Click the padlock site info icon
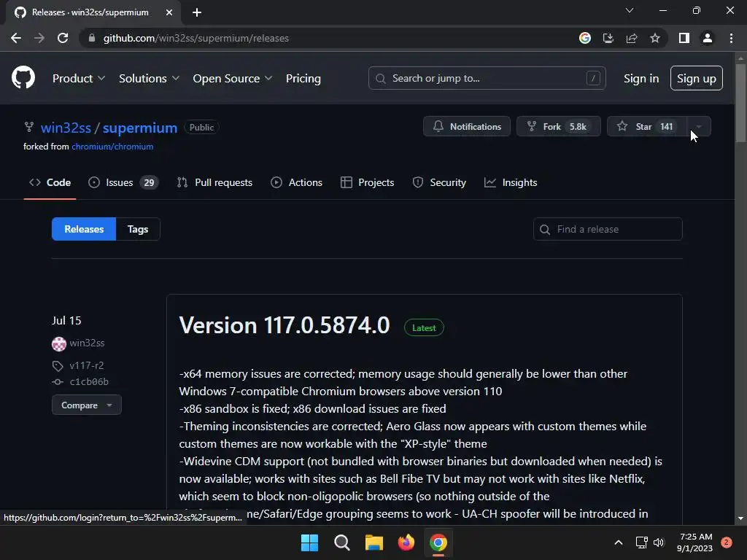The width and height of the screenshot is (747, 560). pyautogui.click(x=91, y=38)
